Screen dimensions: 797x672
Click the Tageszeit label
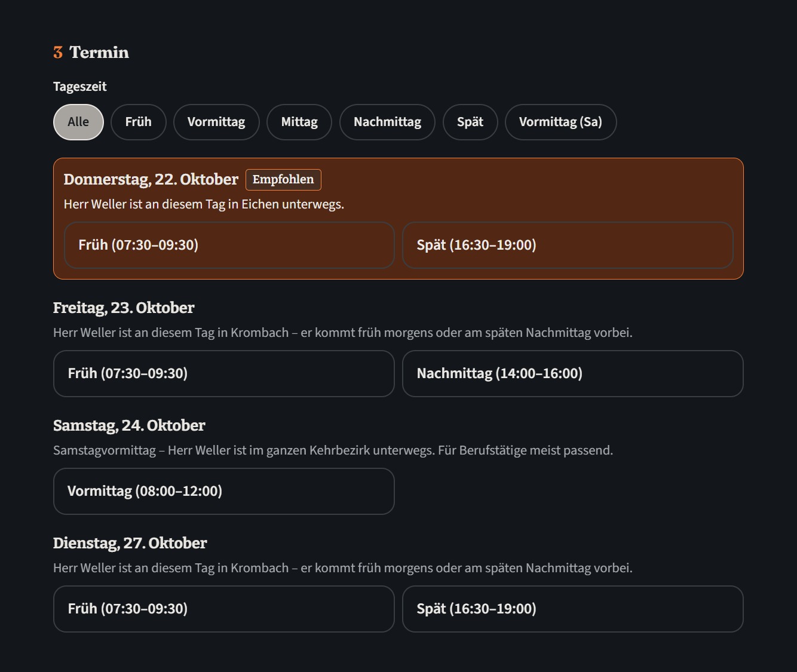tap(80, 87)
